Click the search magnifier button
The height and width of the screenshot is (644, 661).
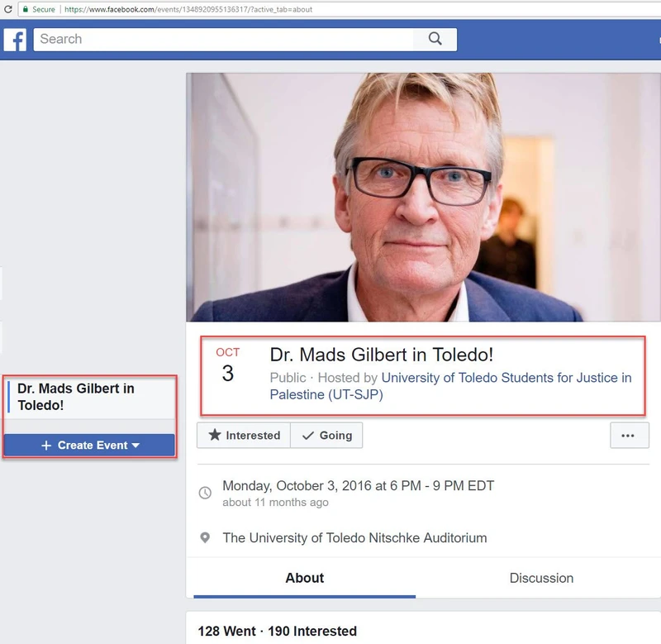[x=435, y=39]
